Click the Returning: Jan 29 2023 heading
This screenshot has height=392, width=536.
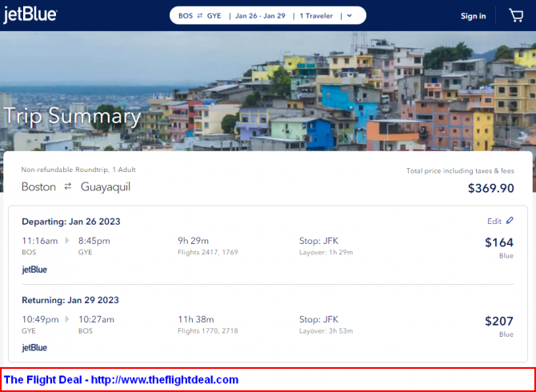[x=70, y=300]
